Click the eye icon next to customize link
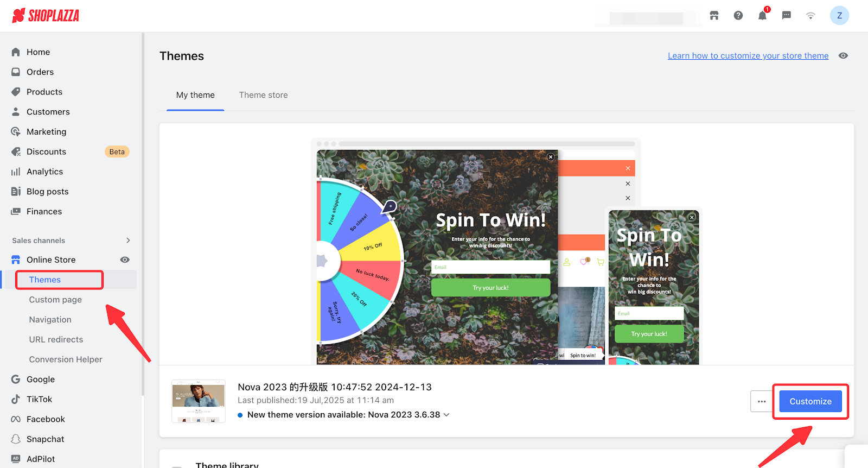The height and width of the screenshot is (468, 868). (843, 56)
